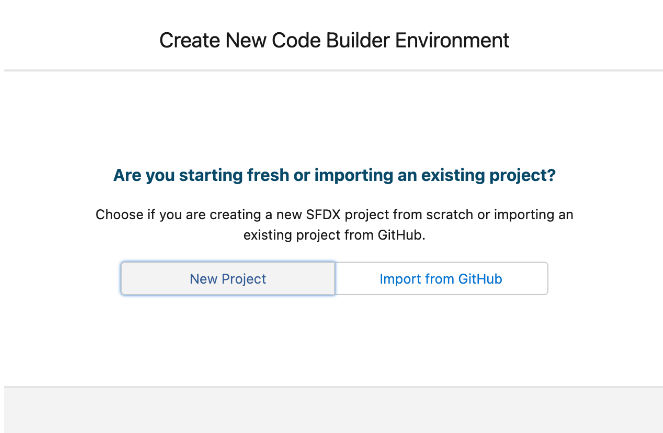Click the word fresh in the heading
Viewport: 663px width, 433px height.
pyautogui.click(x=268, y=175)
